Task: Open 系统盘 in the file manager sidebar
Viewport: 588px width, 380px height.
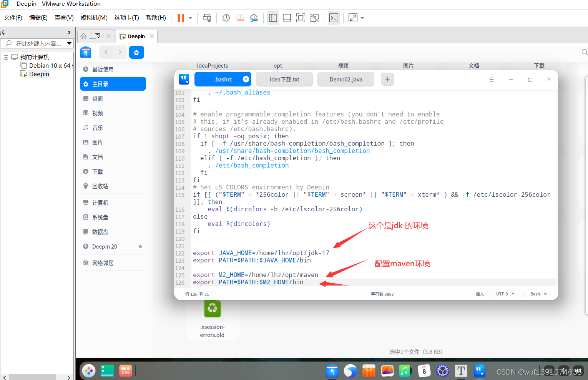Action: tap(113, 217)
